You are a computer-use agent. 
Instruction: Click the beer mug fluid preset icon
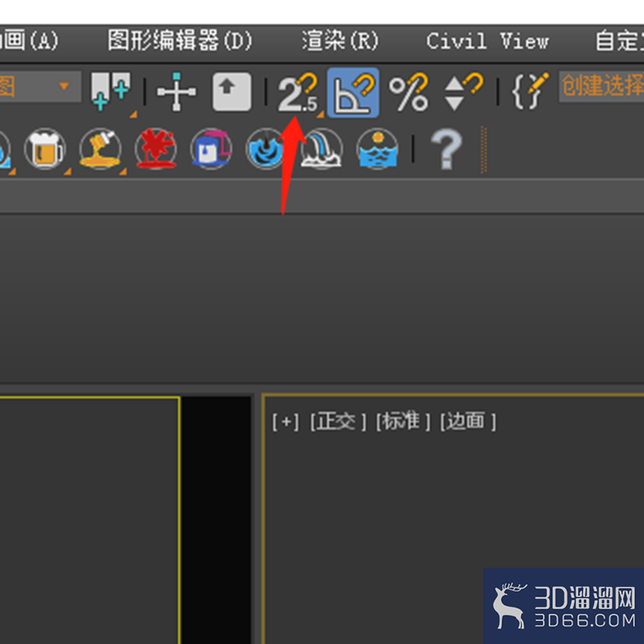point(45,149)
